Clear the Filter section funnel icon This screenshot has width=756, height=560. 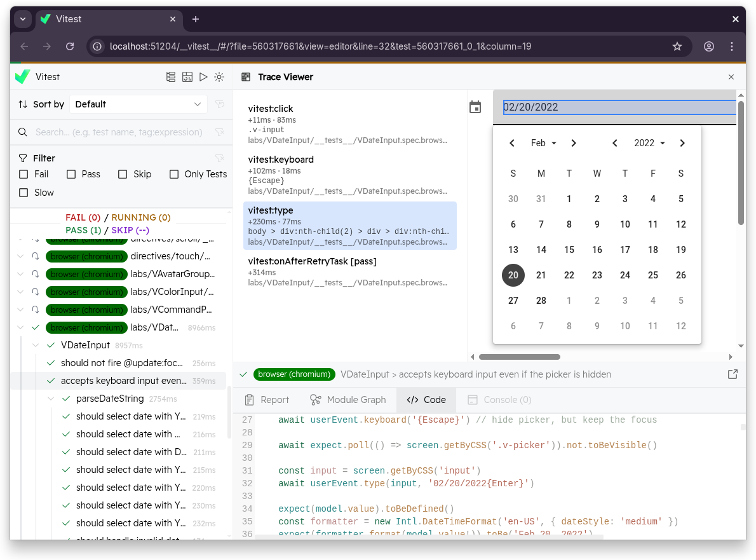(x=220, y=158)
